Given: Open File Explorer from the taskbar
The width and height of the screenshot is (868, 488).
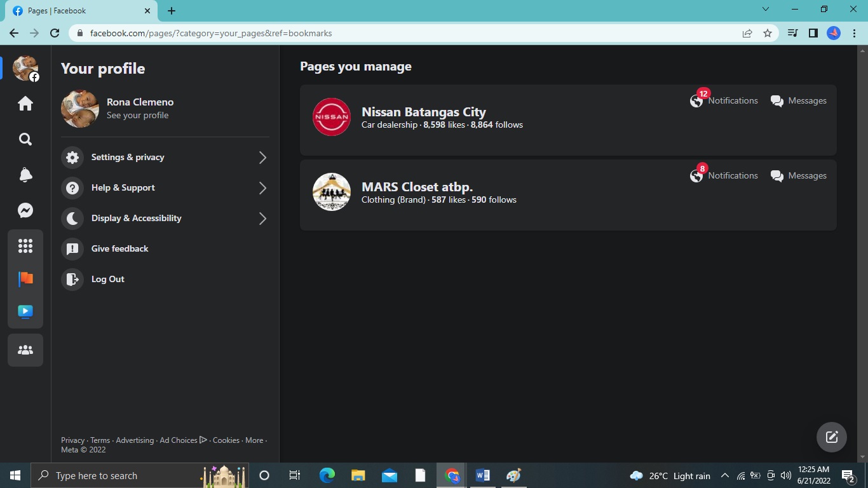Looking at the screenshot, I should point(358,475).
